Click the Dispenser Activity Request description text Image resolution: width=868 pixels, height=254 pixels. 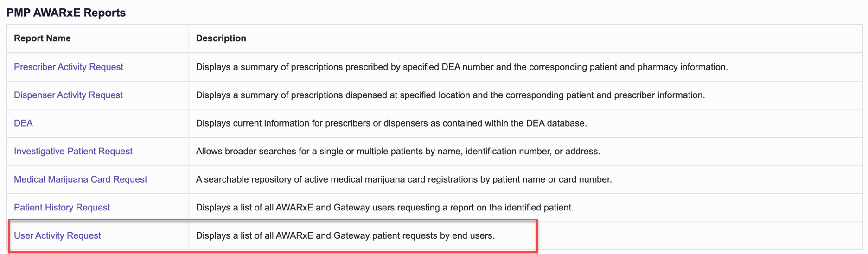point(450,95)
